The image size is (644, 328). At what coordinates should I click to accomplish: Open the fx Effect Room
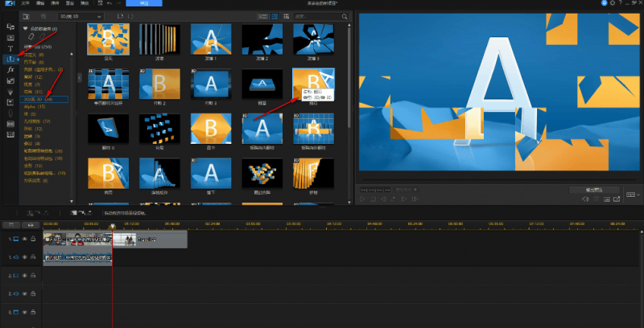click(10, 70)
